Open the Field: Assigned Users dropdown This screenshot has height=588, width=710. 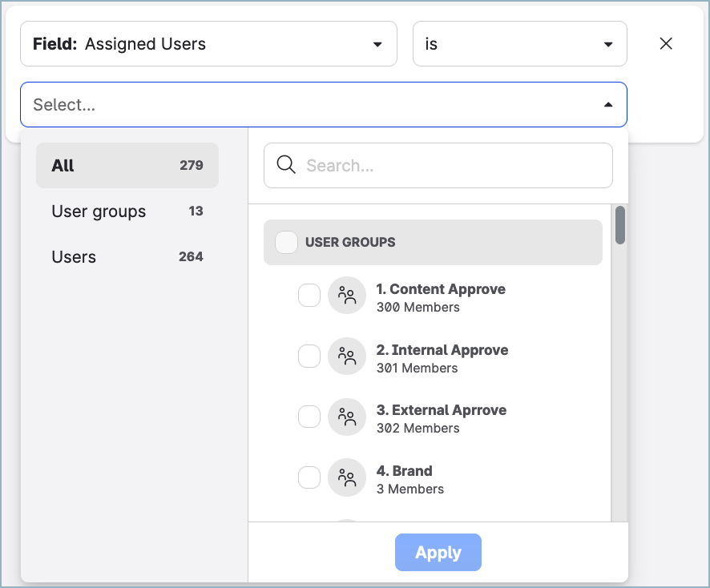[208, 44]
